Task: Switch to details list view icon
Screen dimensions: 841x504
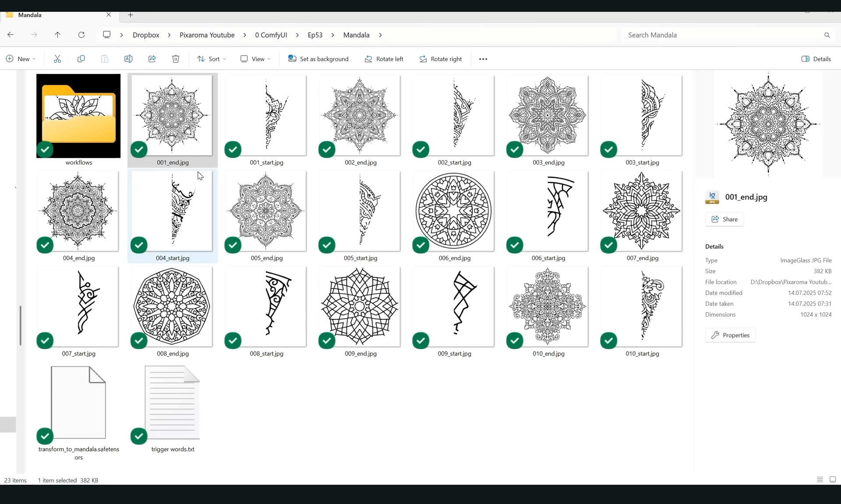Action: (x=820, y=479)
